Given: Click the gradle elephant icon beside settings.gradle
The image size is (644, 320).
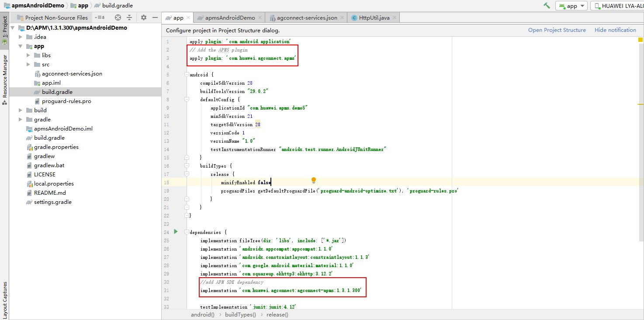Looking at the screenshot, I should click(29, 202).
